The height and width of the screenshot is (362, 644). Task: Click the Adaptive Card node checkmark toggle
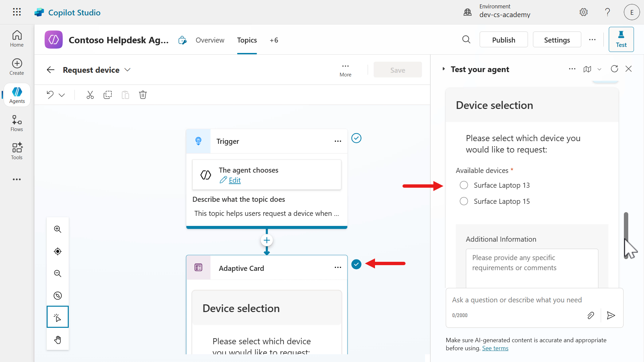click(356, 264)
